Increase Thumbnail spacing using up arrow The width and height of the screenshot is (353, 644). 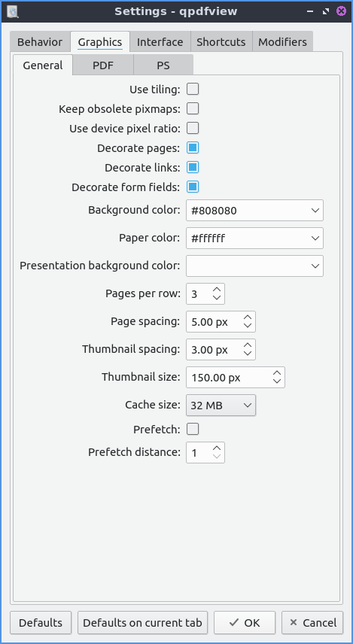pos(248,345)
